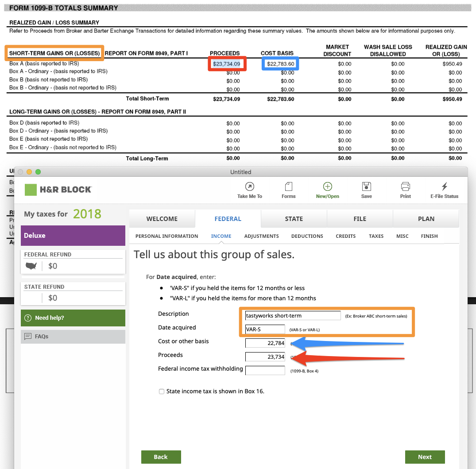The image size is (476, 469).
Task: Click the Date acquired VAR-S field
Action: tap(265, 329)
